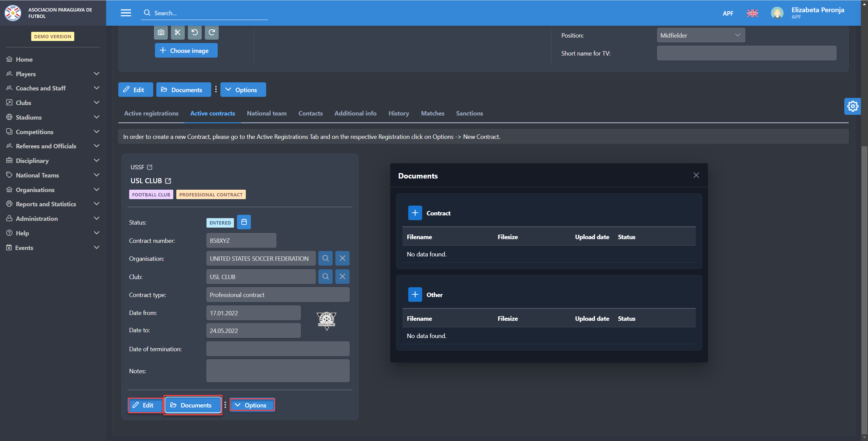Open USL CLUB external link icon

[x=168, y=181]
